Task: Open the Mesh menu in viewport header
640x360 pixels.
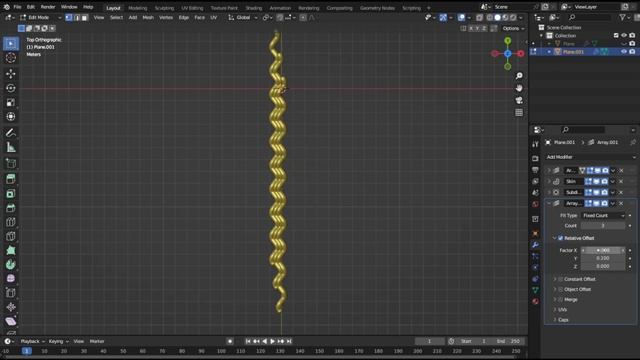Action: point(148,18)
